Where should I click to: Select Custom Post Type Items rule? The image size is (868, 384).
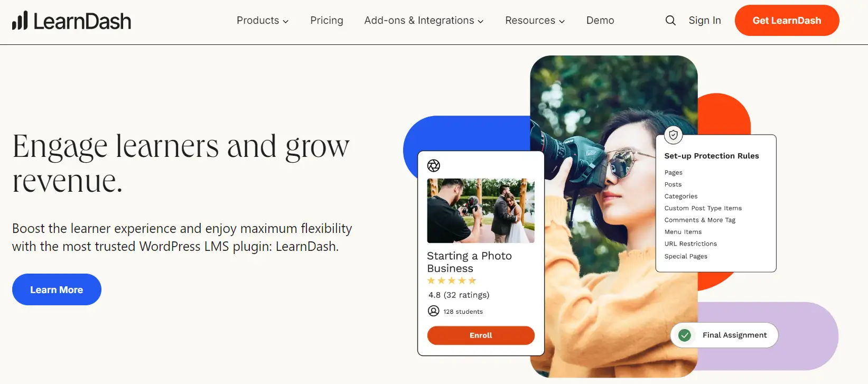(703, 208)
